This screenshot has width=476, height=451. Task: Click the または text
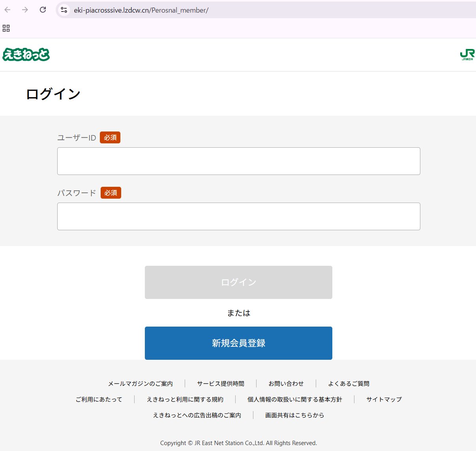[239, 313]
